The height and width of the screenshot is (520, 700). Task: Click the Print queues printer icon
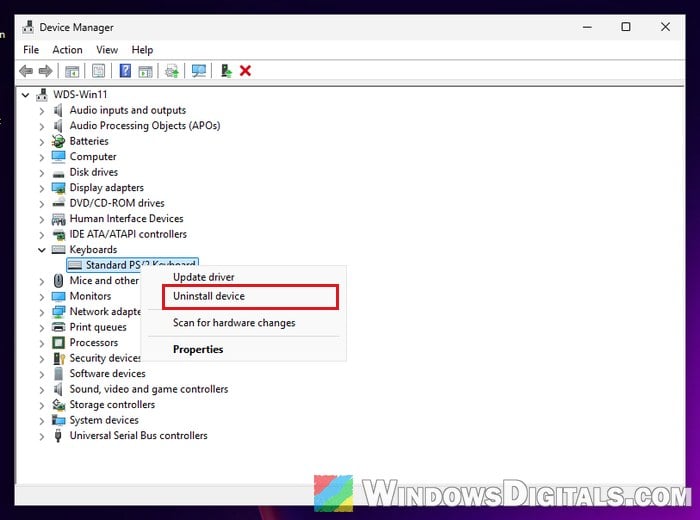pos(58,327)
